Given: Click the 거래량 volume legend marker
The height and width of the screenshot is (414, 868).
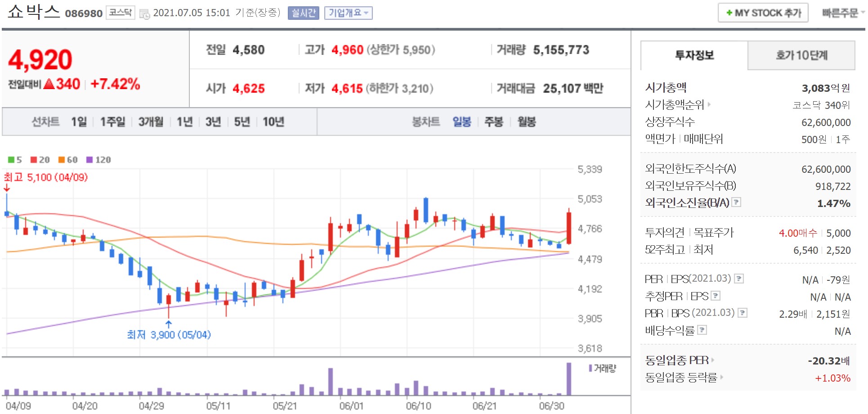Looking at the screenshot, I should [591, 368].
